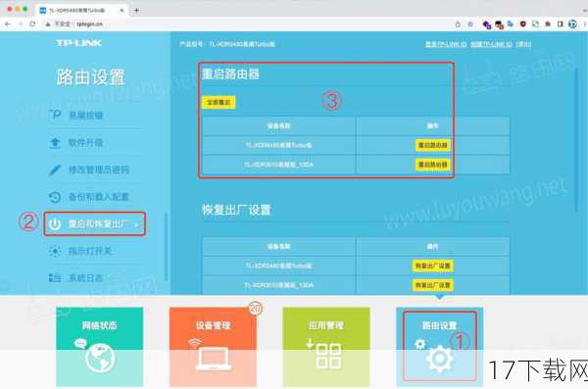Open the 易展按键 menu icon
This screenshot has height=389, width=588.
(x=55, y=115)
